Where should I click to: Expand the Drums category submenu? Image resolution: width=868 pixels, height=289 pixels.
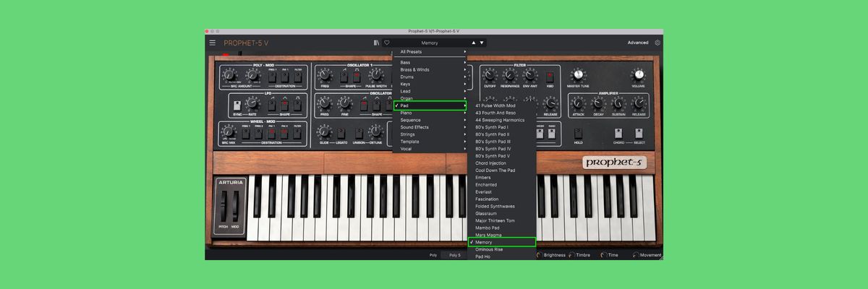tap(430, 77)
